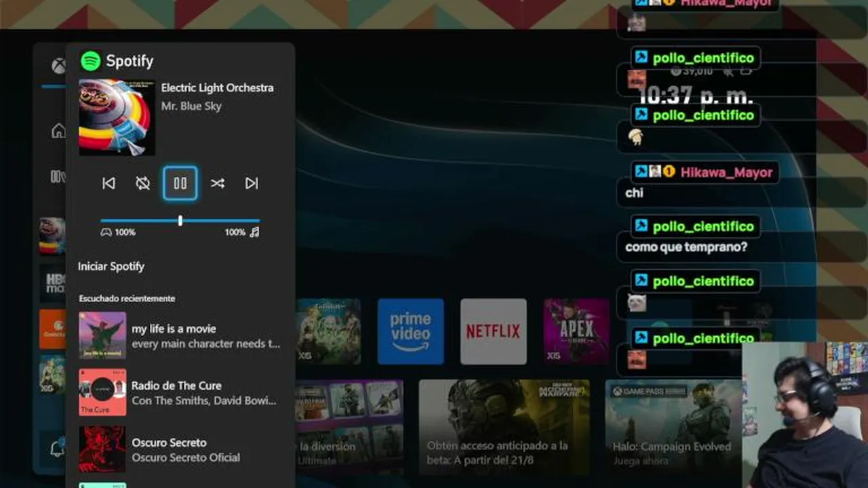Open the Electric Light Orchestra album art
868x488 pixels.
[117, 117]
